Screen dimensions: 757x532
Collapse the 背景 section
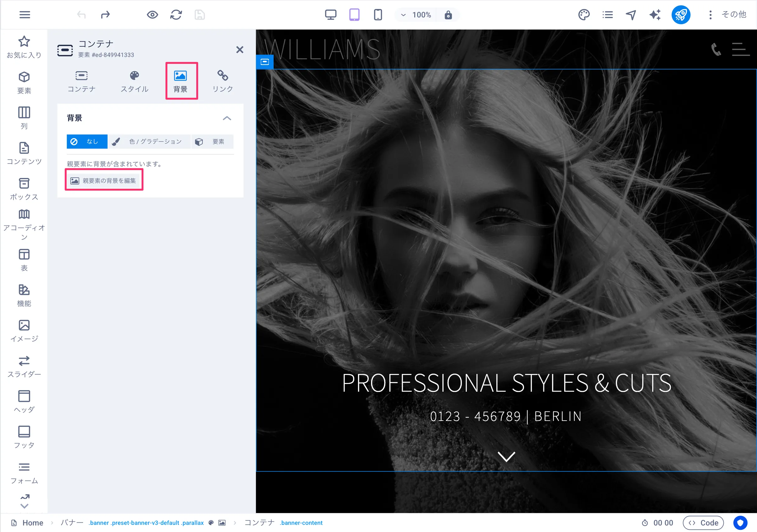pyautogui.click(x=227, y=118)
